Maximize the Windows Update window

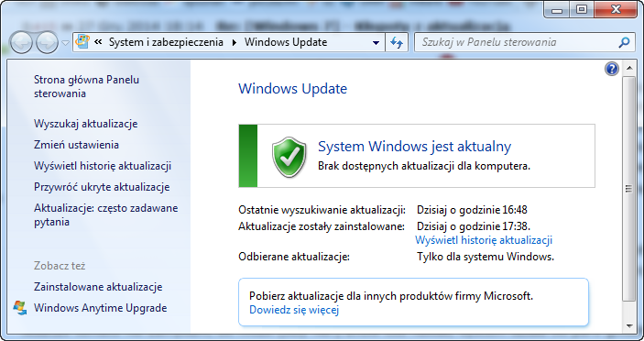(582, 9)
